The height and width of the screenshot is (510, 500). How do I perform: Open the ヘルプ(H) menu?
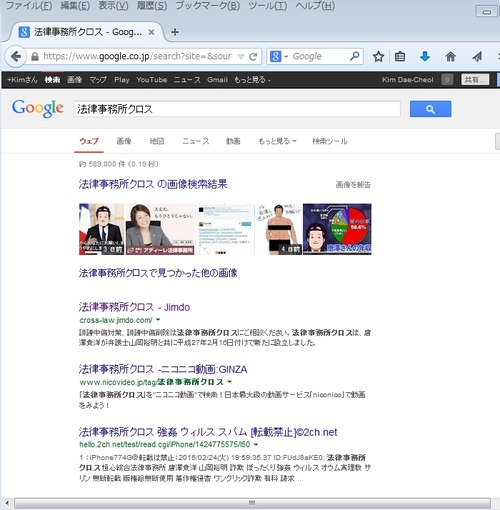click(315, 6)
